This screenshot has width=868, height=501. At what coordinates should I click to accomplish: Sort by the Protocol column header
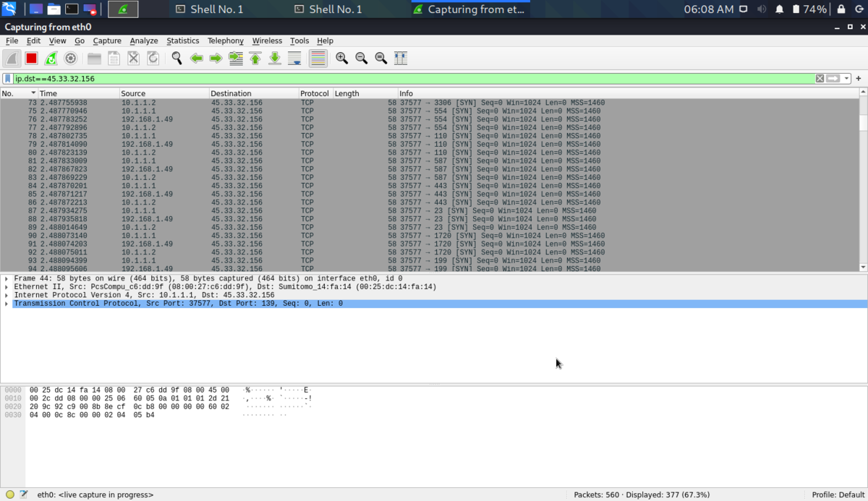click(x=315, y=93)
